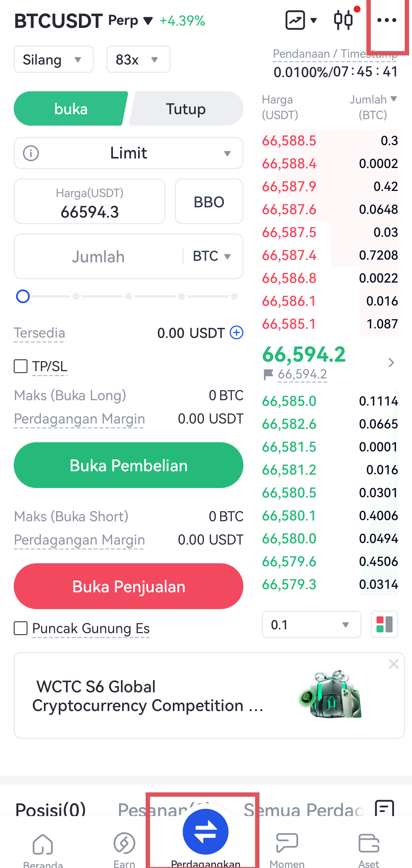
Task: Switch to the Tutup tab
Action: [186, 109]
